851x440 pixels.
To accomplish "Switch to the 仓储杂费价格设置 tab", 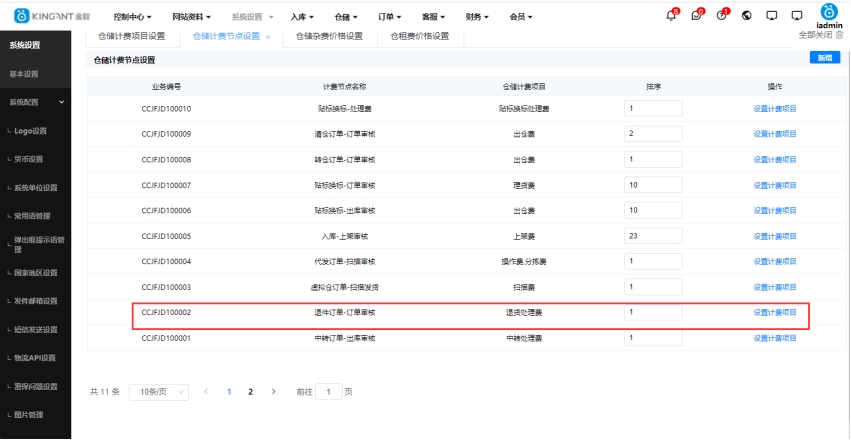I will [329, 36].
